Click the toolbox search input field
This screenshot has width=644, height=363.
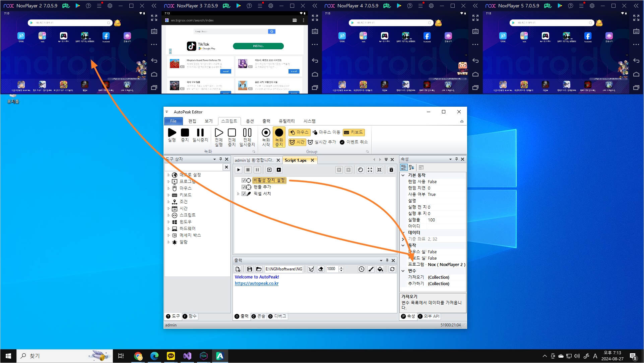click(x=194, y=167)
